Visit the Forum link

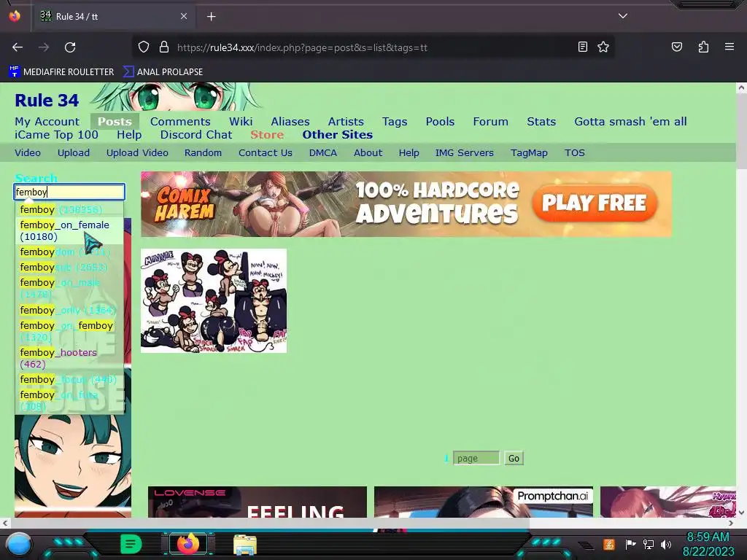tap(491, 122)
